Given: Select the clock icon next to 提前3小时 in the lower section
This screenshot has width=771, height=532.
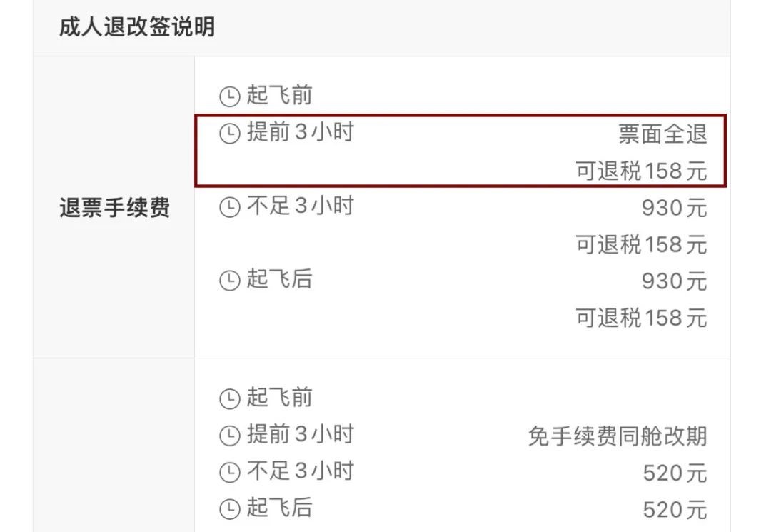Looking at the screenshot, I should [x=229, y=435].
